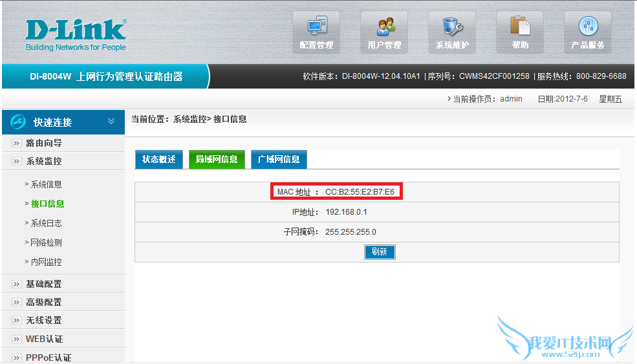637x364 pixels.
Task: Expand the 路由向导 arrow icon
Action: [16, 143]
